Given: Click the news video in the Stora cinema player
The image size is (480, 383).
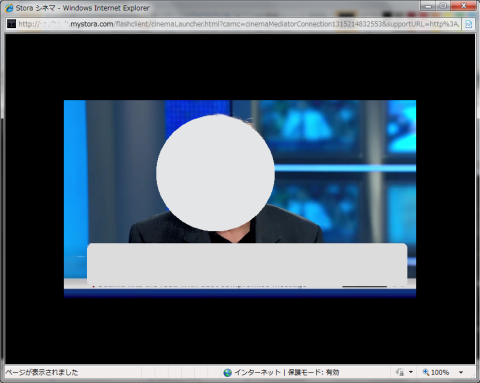Looking at the screenshot, I should (240, 199).
